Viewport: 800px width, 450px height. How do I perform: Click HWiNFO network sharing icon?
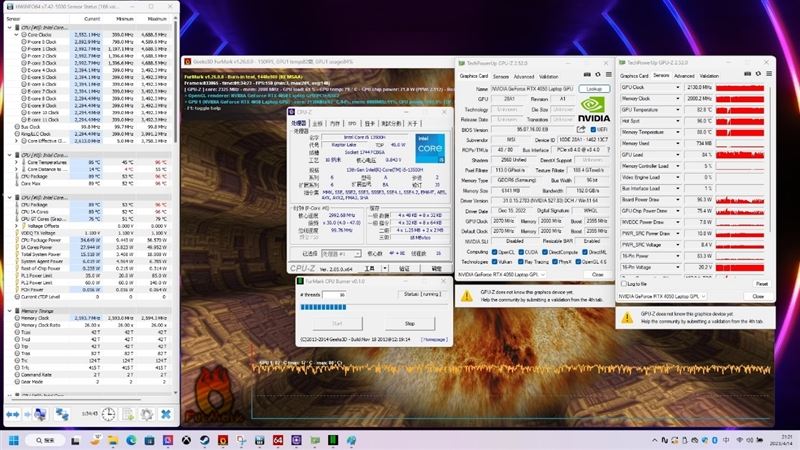point(62,414)
